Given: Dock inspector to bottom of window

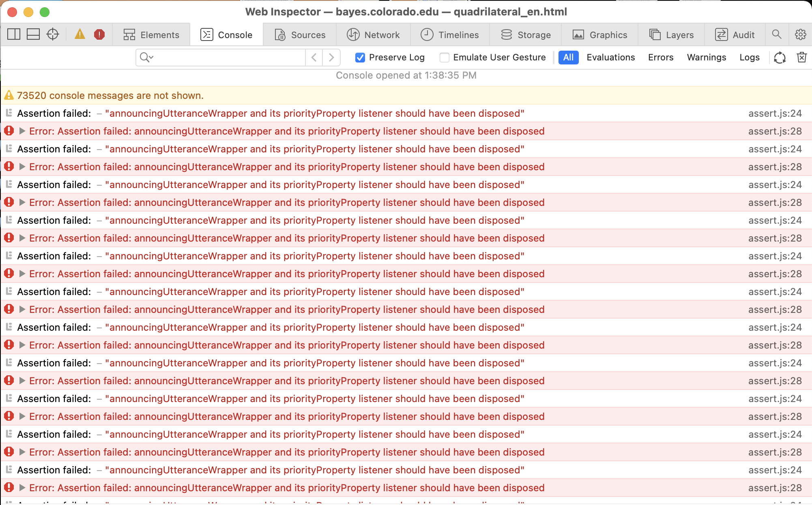Looking at the screenshot, I should [x=33, y=34].
